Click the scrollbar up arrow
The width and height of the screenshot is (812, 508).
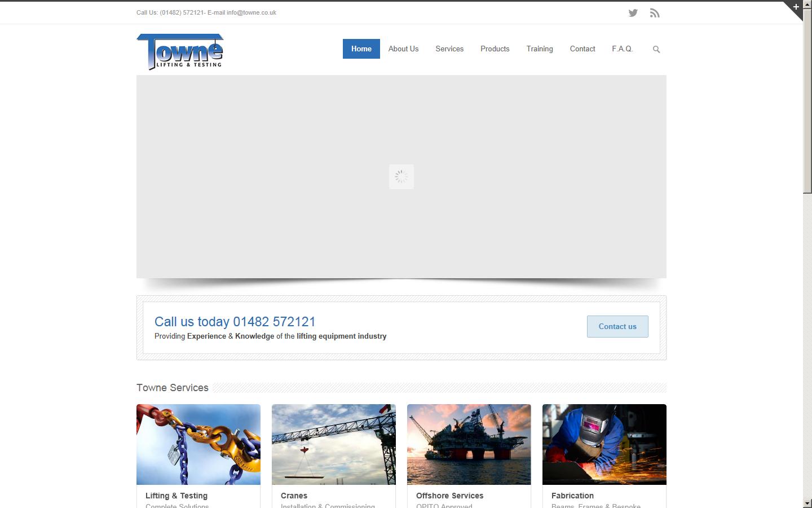click(807, 5)
